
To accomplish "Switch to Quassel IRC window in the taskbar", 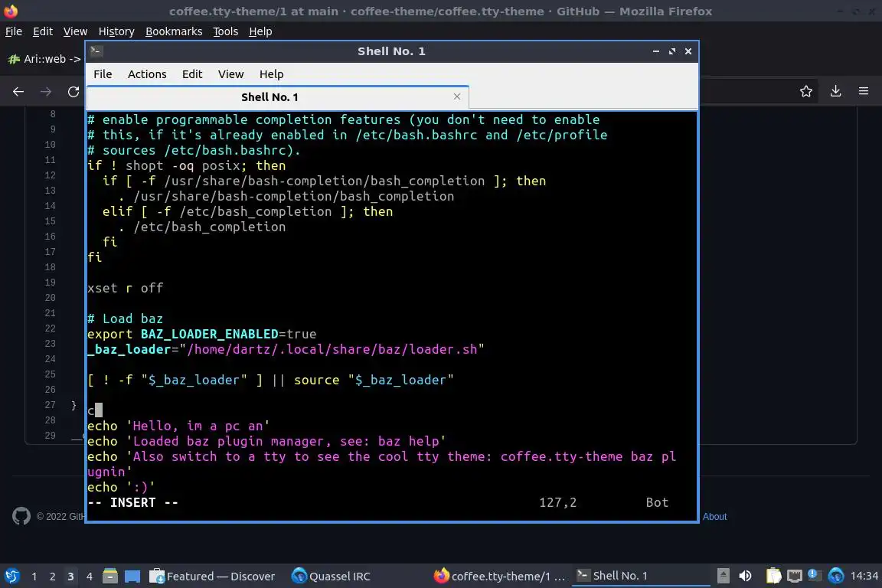I will click(x=331, y=577).
